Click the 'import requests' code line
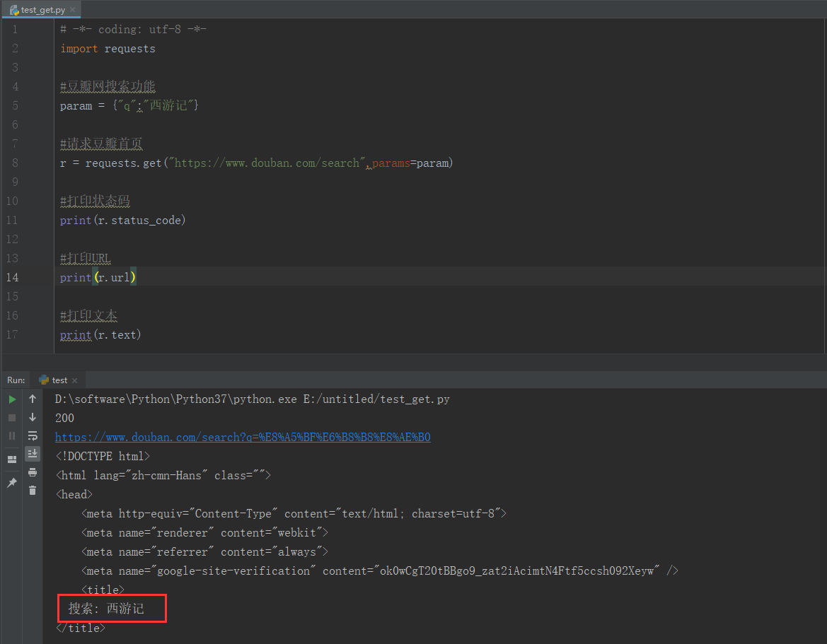The image size is (827, 644). coord(108,49)
